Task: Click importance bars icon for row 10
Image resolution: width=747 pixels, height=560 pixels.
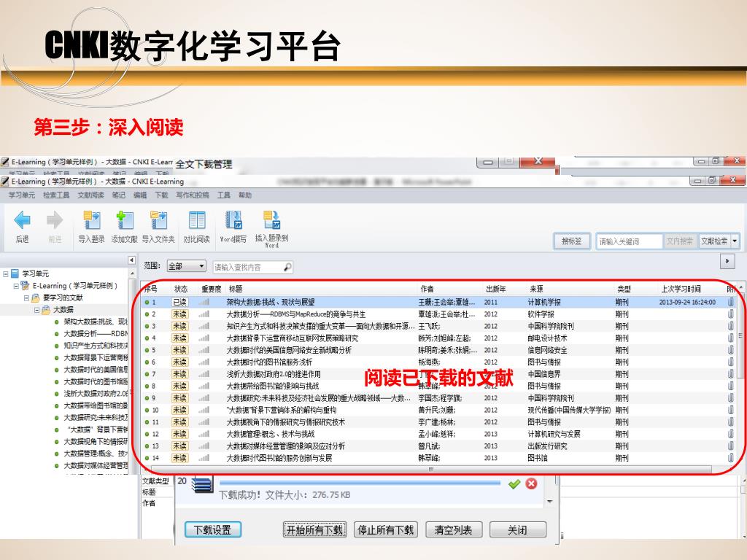Action: tap(204, 410)
